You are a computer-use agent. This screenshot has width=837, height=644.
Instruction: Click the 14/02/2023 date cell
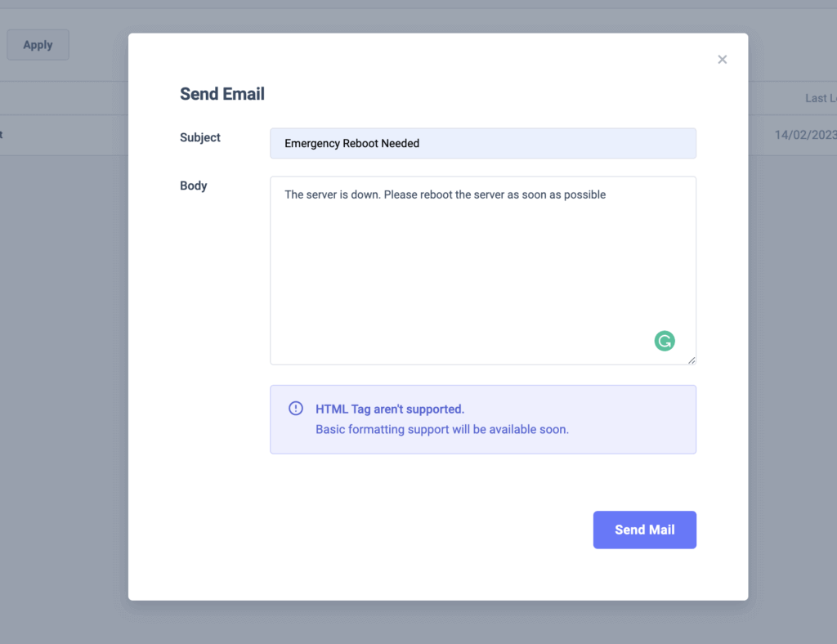[805, 135]
